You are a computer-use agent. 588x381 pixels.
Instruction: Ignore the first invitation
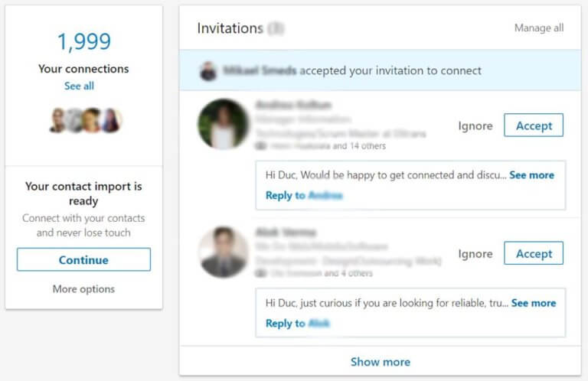(x=475, y=126)
